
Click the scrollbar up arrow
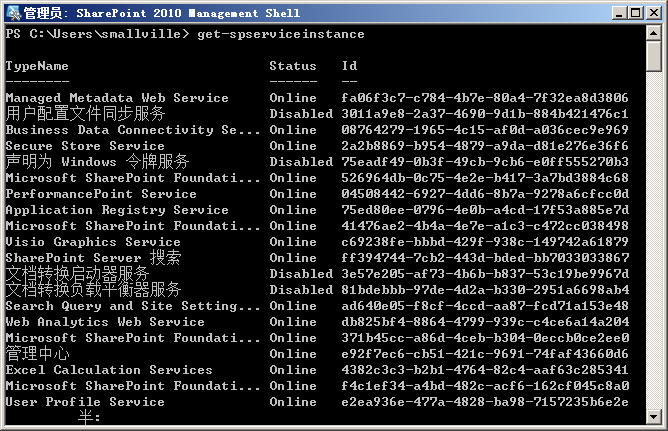(654, 33)
